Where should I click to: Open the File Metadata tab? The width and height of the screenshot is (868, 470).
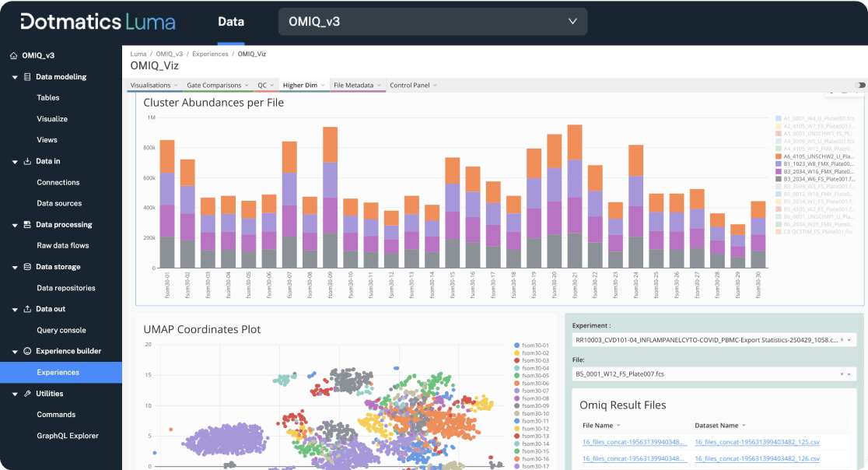click(354, 85)
